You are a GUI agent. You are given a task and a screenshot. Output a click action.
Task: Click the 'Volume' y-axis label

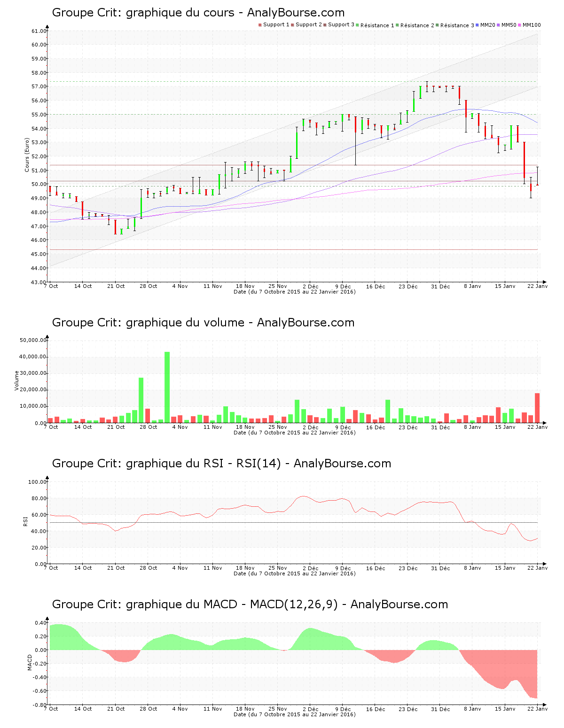[x=17, y=380]
